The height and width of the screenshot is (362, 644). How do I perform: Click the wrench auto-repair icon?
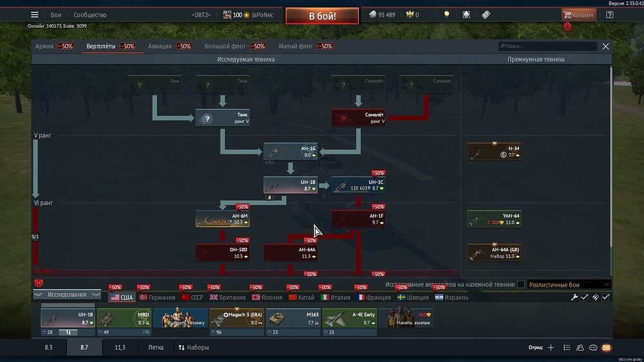(574, 297)
